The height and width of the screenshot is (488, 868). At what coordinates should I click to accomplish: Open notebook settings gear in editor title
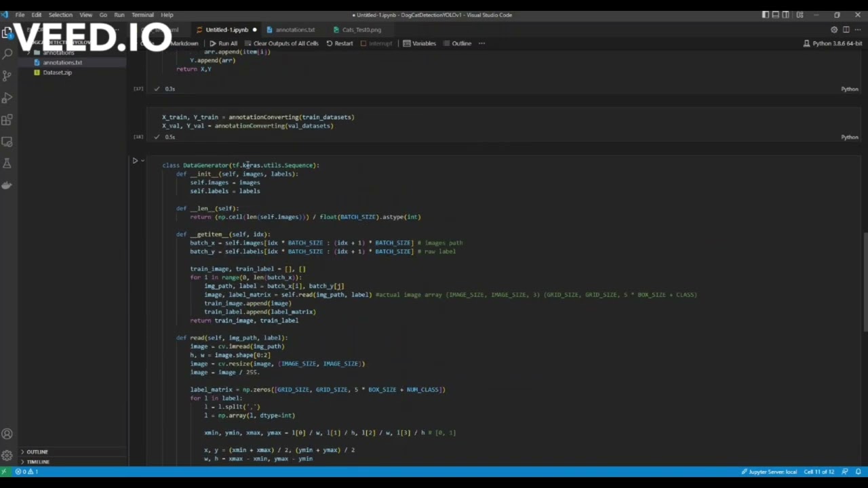pos(834,30)
